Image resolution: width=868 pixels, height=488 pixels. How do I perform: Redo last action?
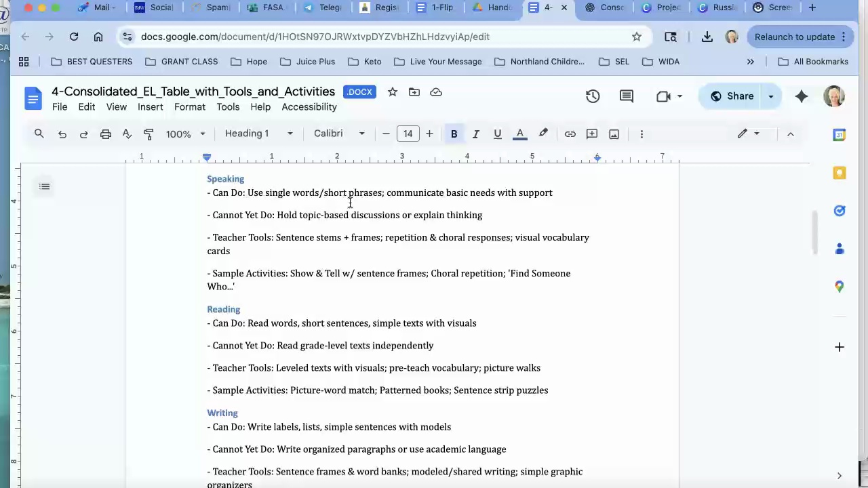coord(83,134)
